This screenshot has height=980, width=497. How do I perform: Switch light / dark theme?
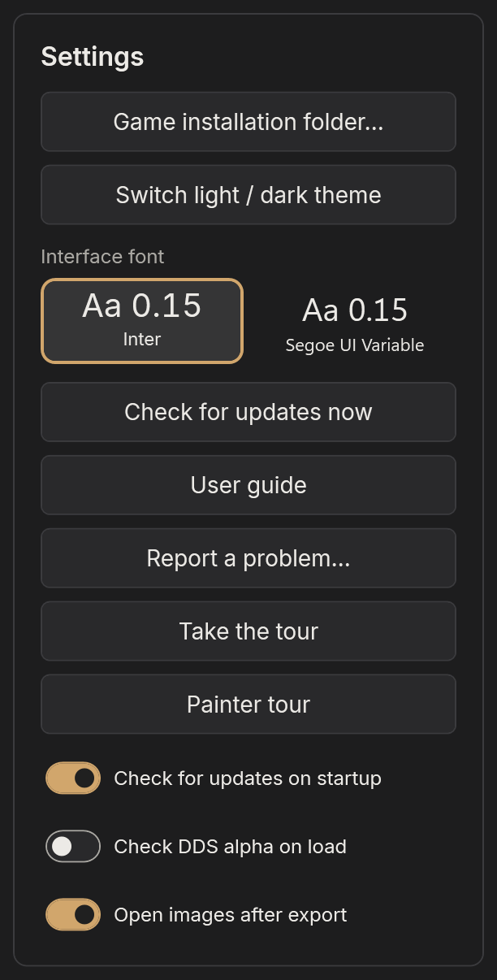(248, 195)
